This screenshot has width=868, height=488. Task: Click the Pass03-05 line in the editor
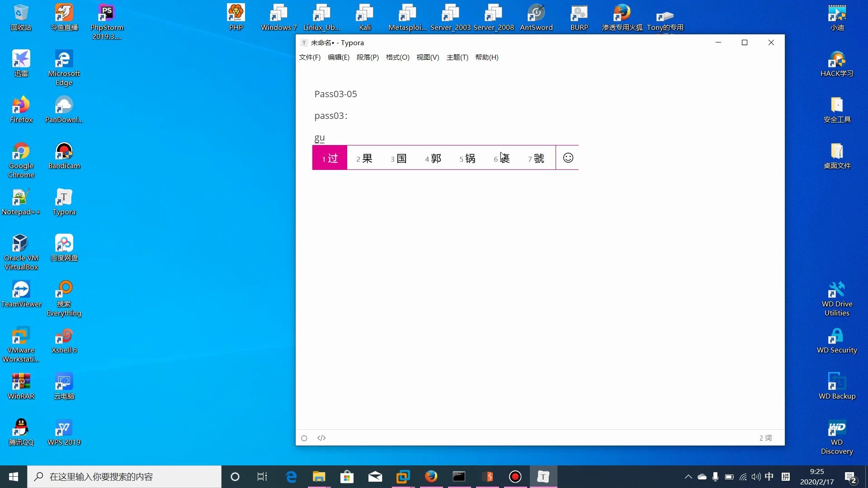pyautogui.click(x=336, y=94)
